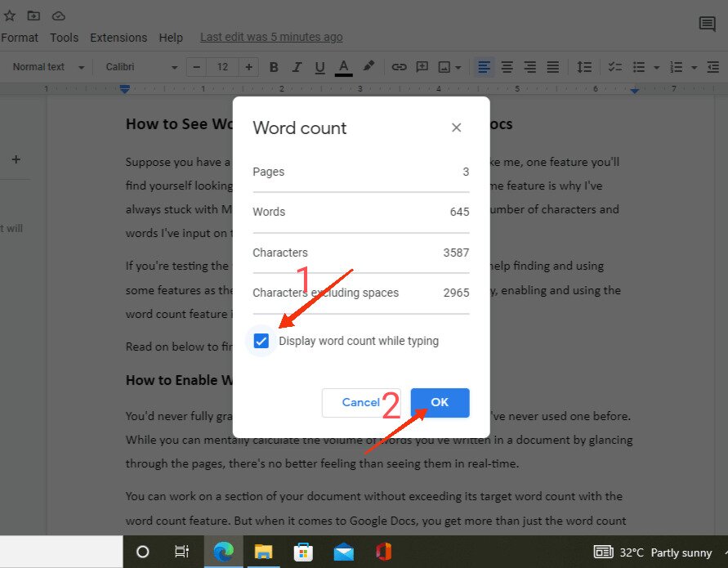Open the Format menu
The height and width of the screenshot is (568, 728).
pos(20,38)
